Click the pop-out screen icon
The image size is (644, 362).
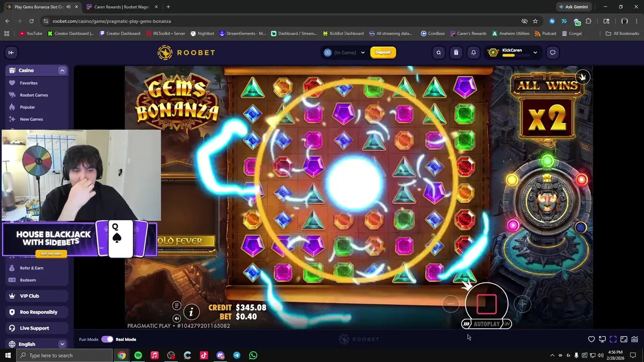point(602,339)
